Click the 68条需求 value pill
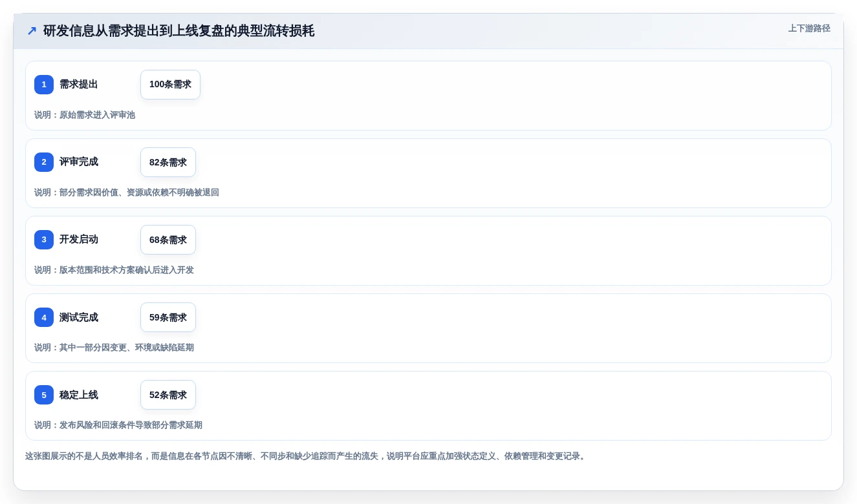Image resolution: width=857 pixels, height=504 pixels. click(x=168, y=240)
